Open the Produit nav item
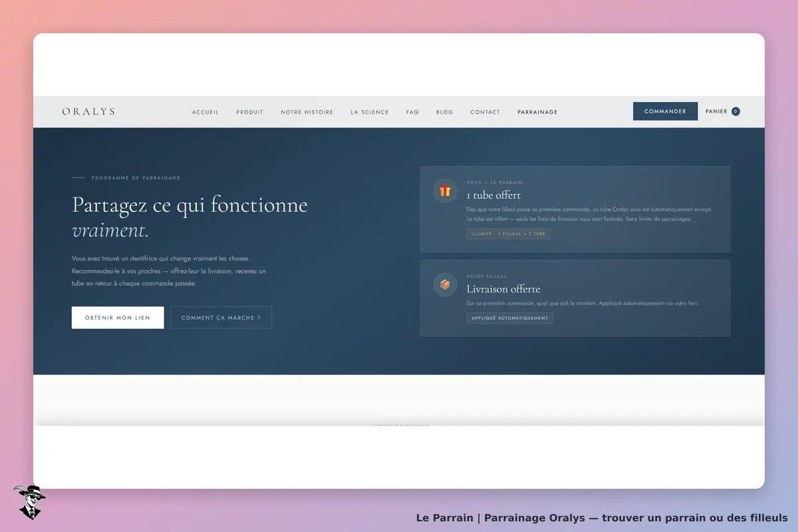 pyautogui.click(x=250, y=112)
